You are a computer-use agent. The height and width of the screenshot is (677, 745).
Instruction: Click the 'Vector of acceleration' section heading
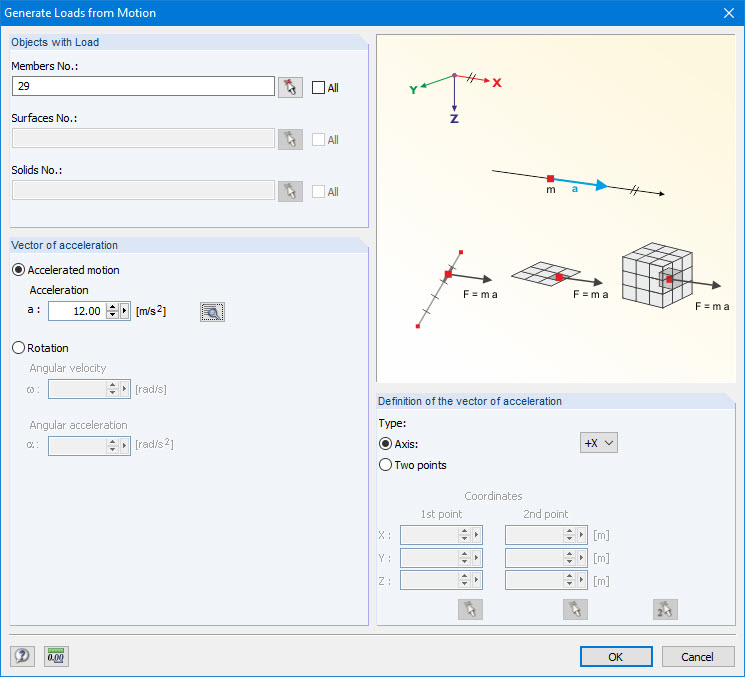click(x=65, y=245)
